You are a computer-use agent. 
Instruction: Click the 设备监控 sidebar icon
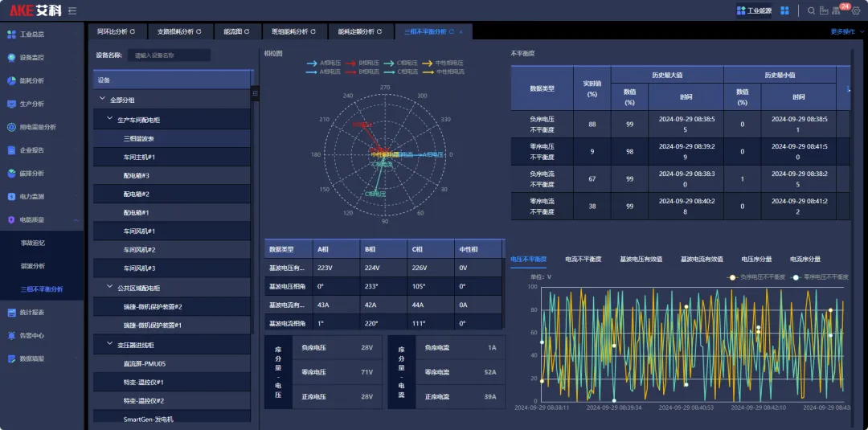(11, 58)
